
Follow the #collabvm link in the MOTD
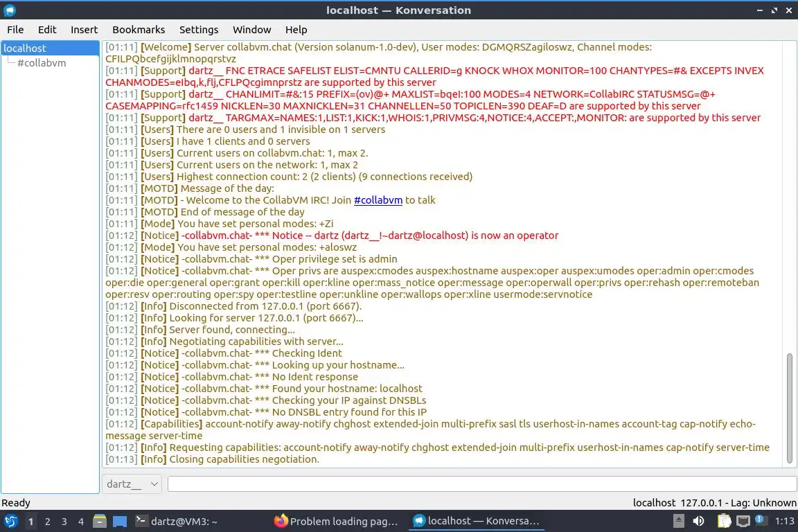click(x=378, y=200)
